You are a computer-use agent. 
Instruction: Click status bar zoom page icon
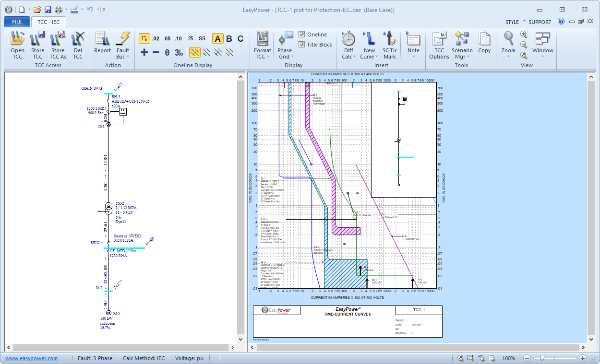click(x=492, y=358)
